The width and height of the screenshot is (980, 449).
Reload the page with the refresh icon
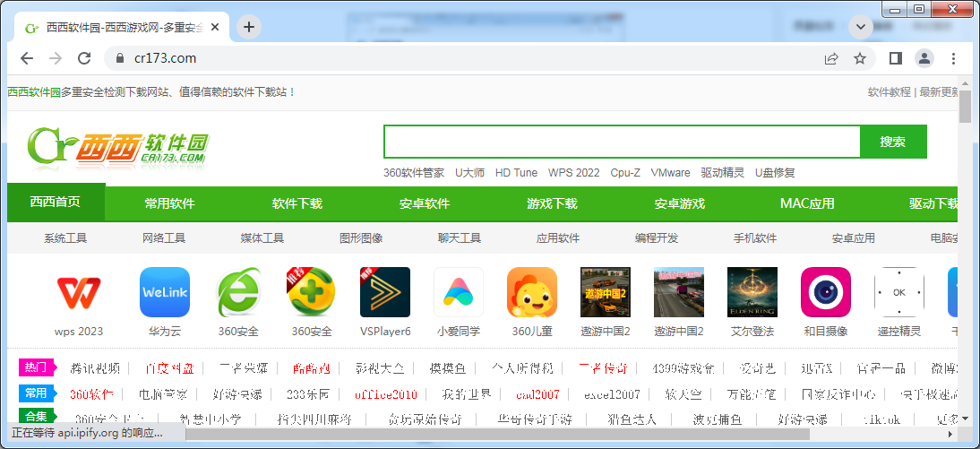(x=84, y=58)
